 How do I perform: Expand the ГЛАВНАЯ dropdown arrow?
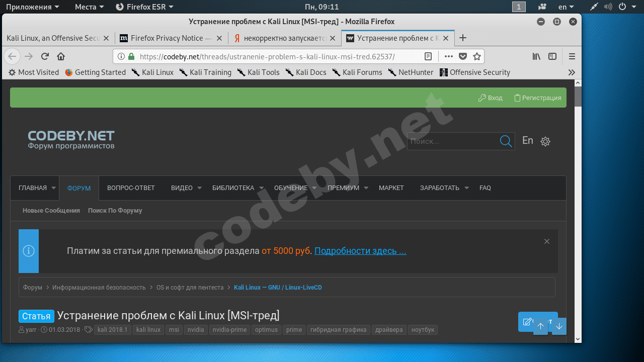(54, 188)
